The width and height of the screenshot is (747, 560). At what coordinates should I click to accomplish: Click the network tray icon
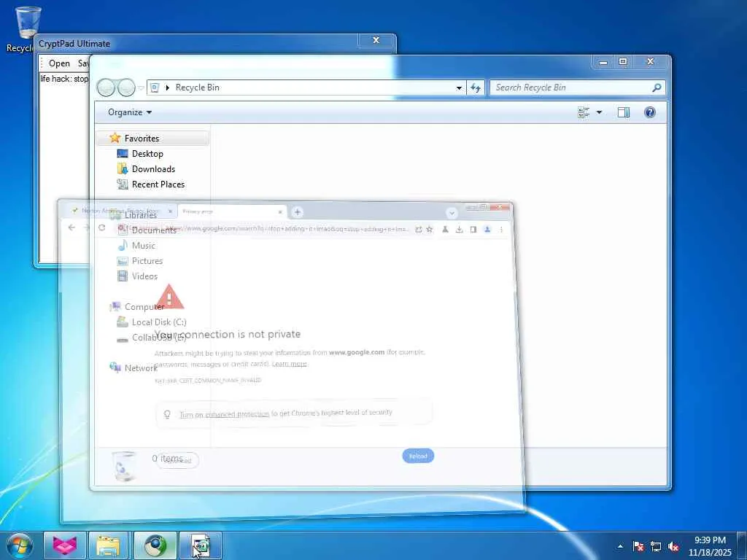[x=656, y=546]
